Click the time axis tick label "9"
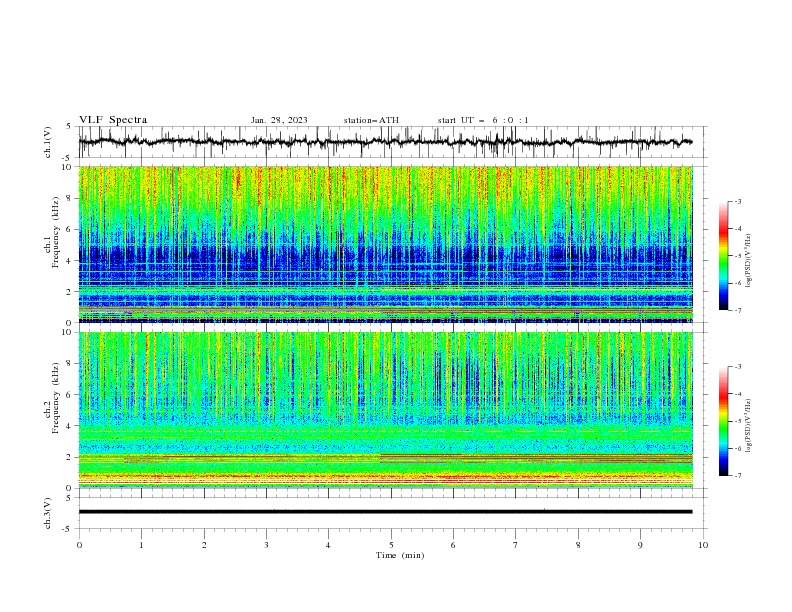Screen dimensions: 792x612 coord(640,545)
